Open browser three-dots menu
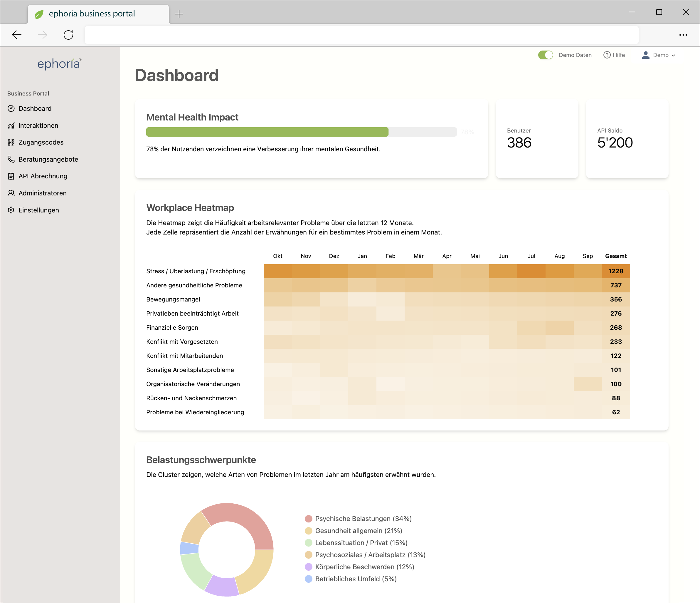This screenshot has height=603, width=700. [x=683, y=35]
